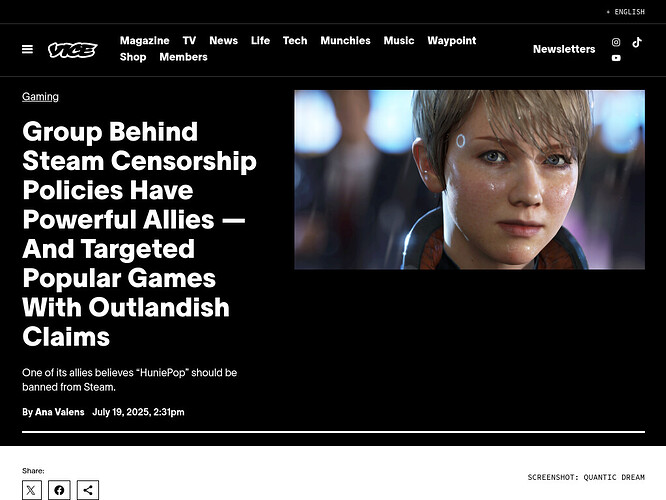Image resolution: width=666 pixels, height=500 pixels.
Task: Click the article headline text
Action: click(139, 234)
